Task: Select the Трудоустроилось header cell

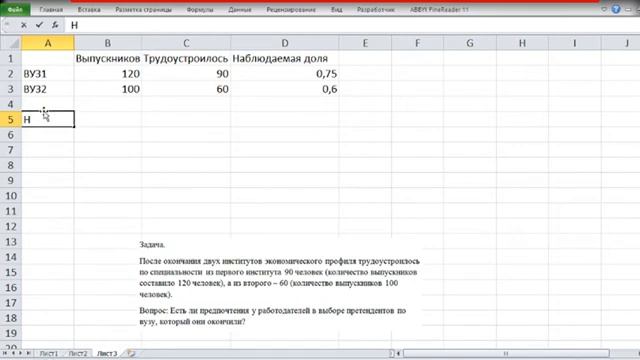Action: pos(186,58)
